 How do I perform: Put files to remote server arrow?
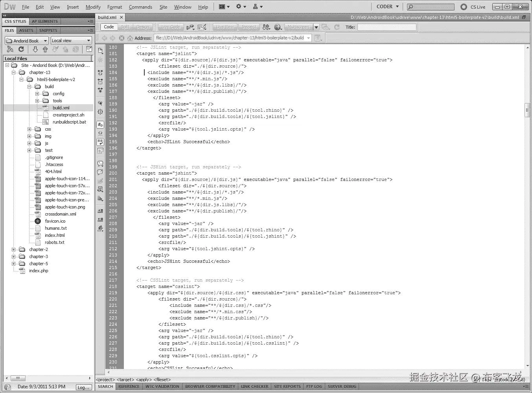(45, 49)
